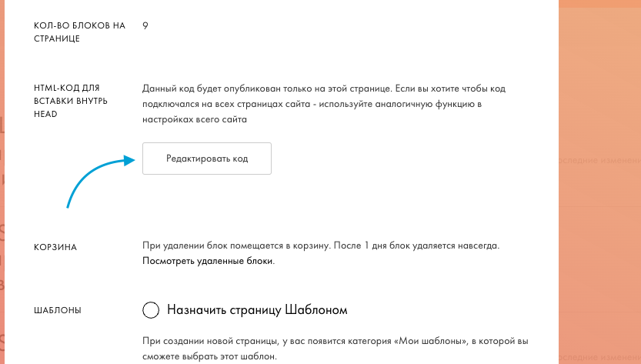Click the "HTML-КОД ДЛЯ ВСТАВКИ ВНУТРЬ HEAD" label
Image resolution: width=641 pixels, height=364 pixels.
[x=70, y=101]
